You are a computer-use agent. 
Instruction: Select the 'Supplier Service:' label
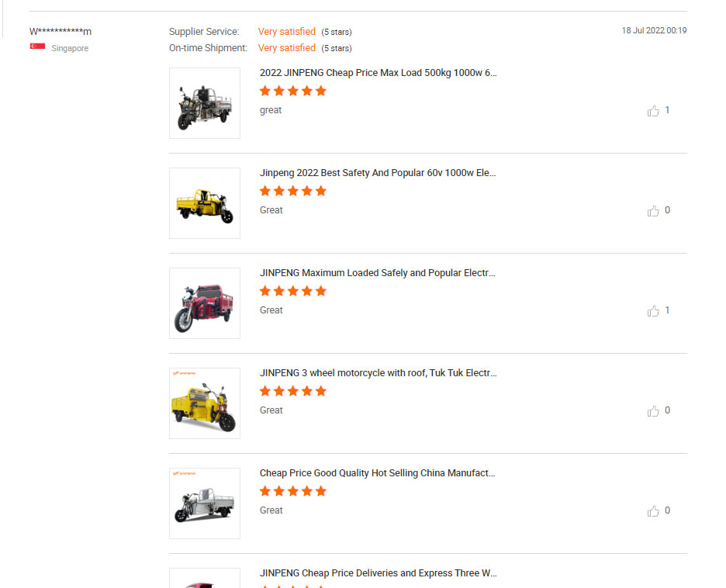204,32
